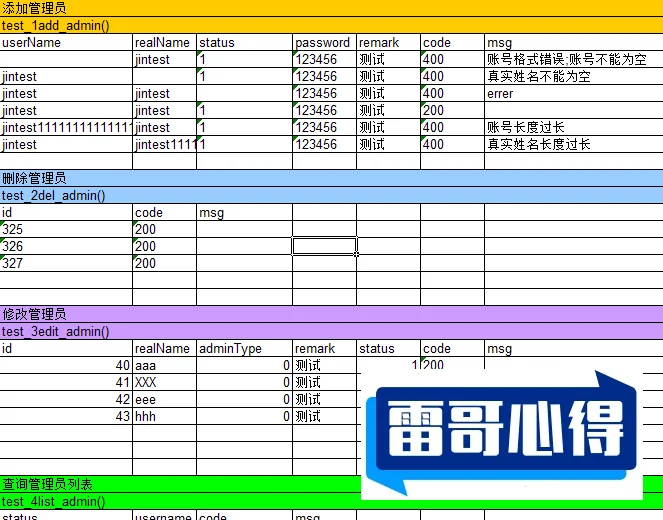Select the status header in edit_admin table
The width and height of the screenshot is (663, 520).
pyautogui.click(x=388, y=348)
